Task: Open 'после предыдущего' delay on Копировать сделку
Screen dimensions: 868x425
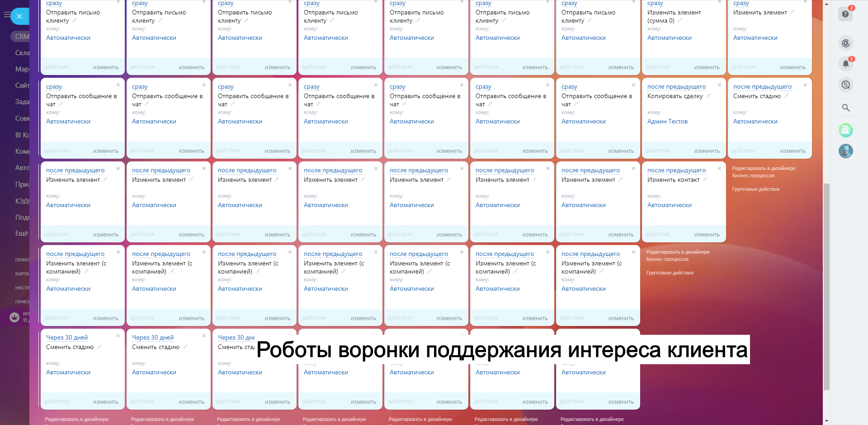Action: 676,86
